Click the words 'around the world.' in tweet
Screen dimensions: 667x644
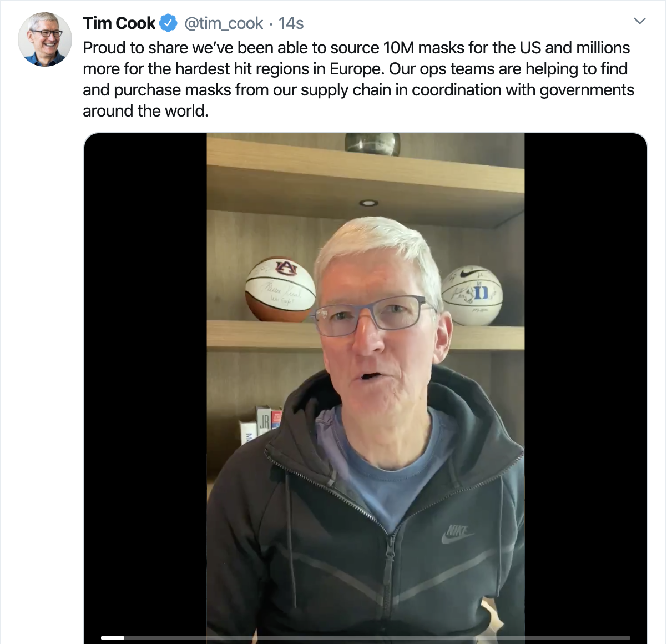coord(146,111)
